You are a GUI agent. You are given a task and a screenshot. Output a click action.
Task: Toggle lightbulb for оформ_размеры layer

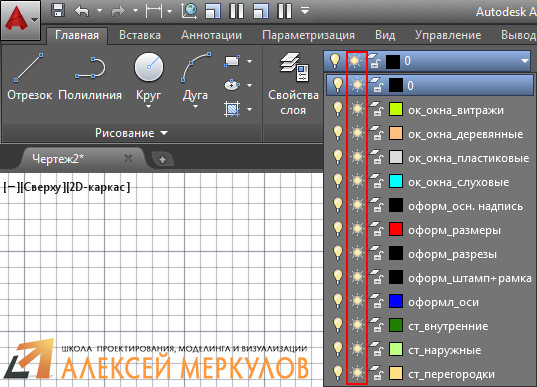coord(338,229)
